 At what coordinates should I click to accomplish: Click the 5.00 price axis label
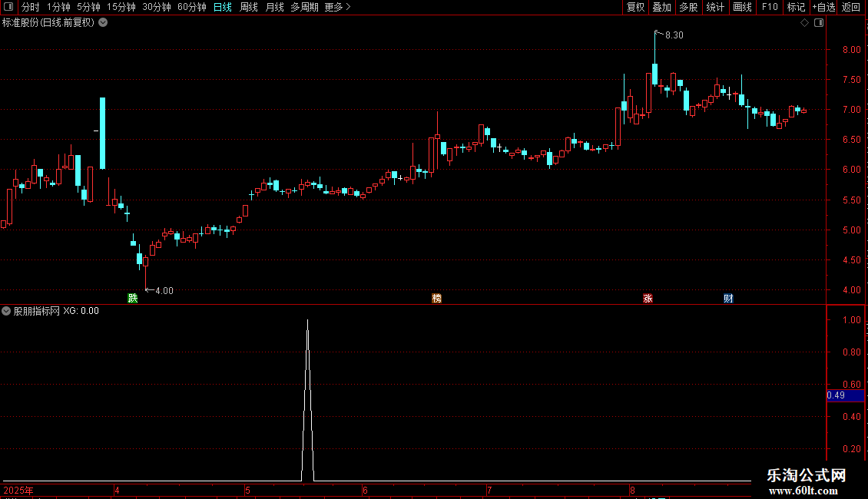click(851, 230)
